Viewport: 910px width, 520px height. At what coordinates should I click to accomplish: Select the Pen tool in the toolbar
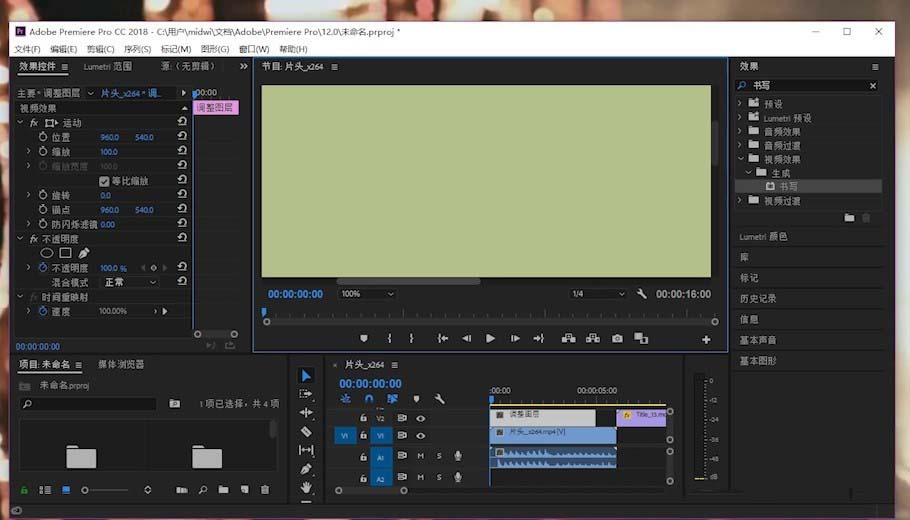(x=306, y=469)
